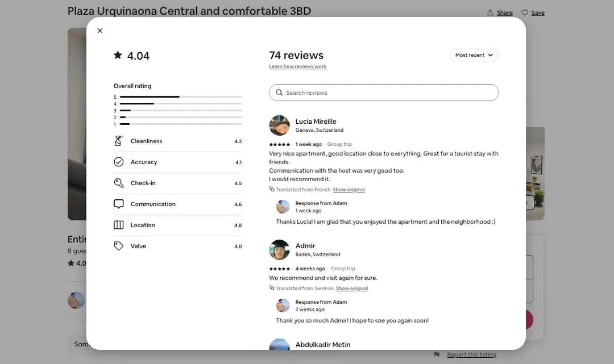614x364 pixels.
Task: Click Show original for German translation
Action: tap(352, 288)
